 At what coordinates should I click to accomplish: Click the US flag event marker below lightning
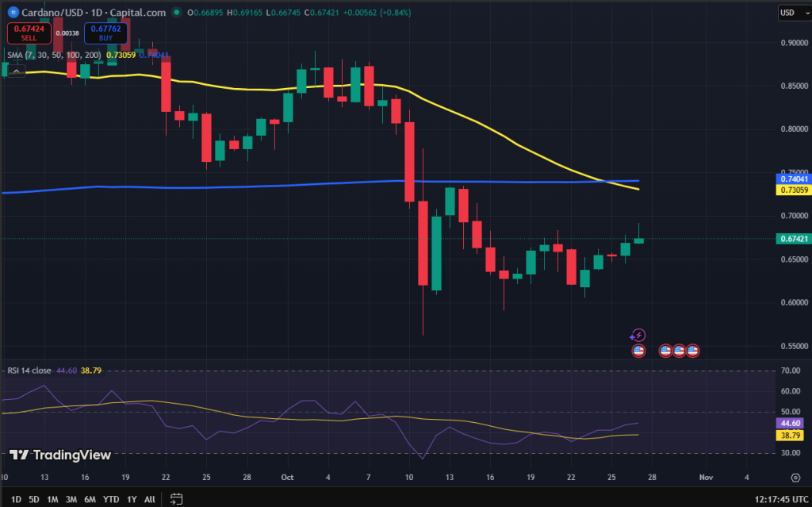(x=638, y=351)
